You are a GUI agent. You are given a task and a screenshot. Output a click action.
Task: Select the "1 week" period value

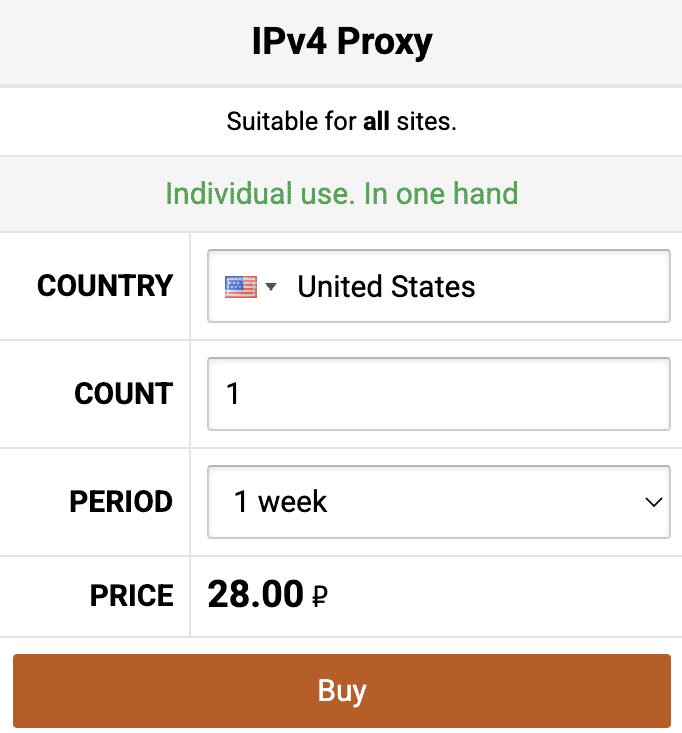point(281,501)
